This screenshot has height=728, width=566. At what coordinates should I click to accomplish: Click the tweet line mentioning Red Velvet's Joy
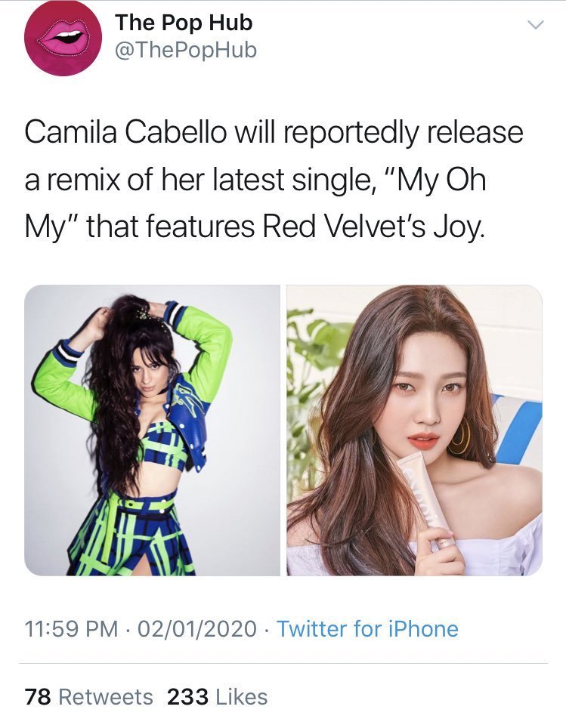pos(255,227)
